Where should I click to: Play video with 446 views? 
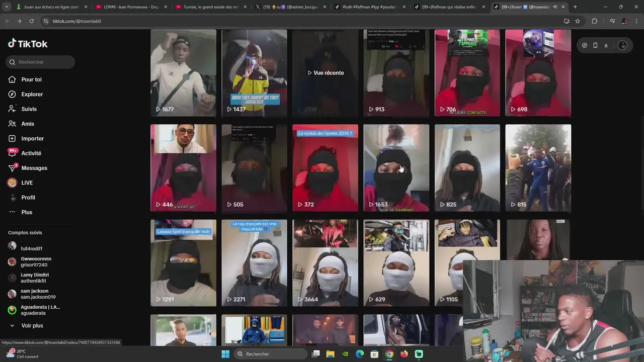(183, 168)
